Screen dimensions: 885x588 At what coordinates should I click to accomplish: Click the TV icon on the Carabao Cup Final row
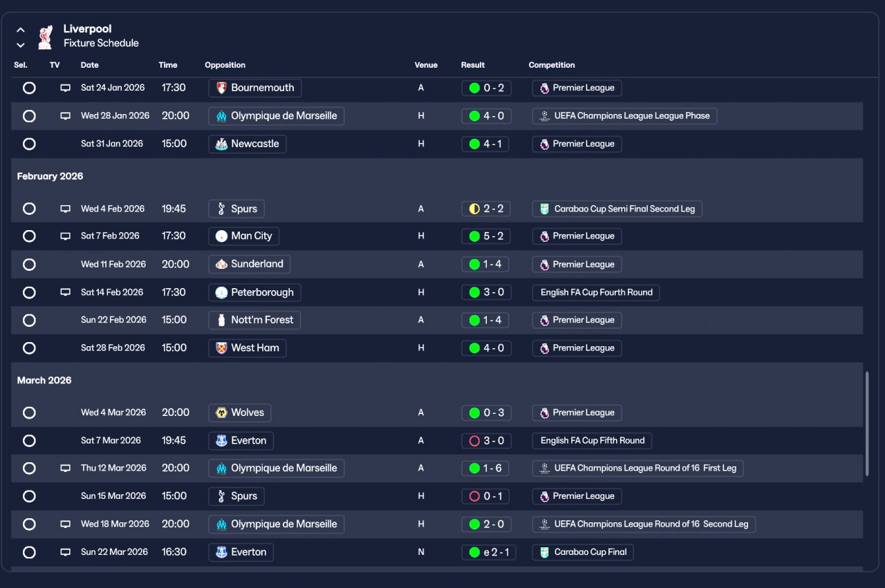(66, 552)
